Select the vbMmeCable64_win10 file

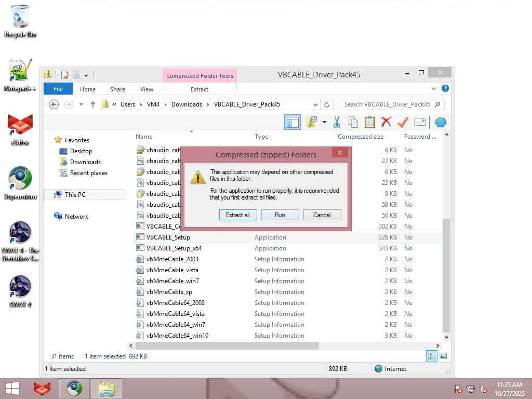click(x=177, y=335)
